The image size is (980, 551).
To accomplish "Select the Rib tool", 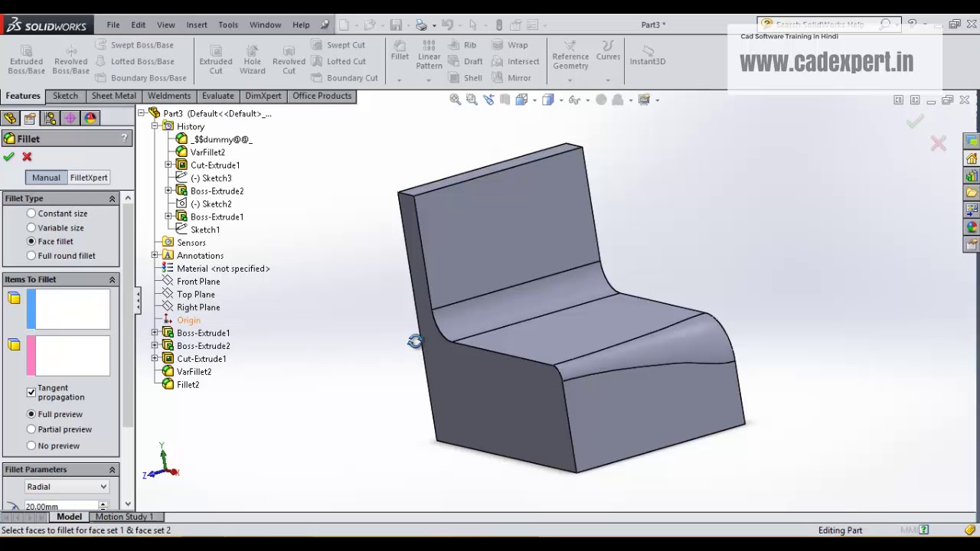I will click(x=462, y=45).
